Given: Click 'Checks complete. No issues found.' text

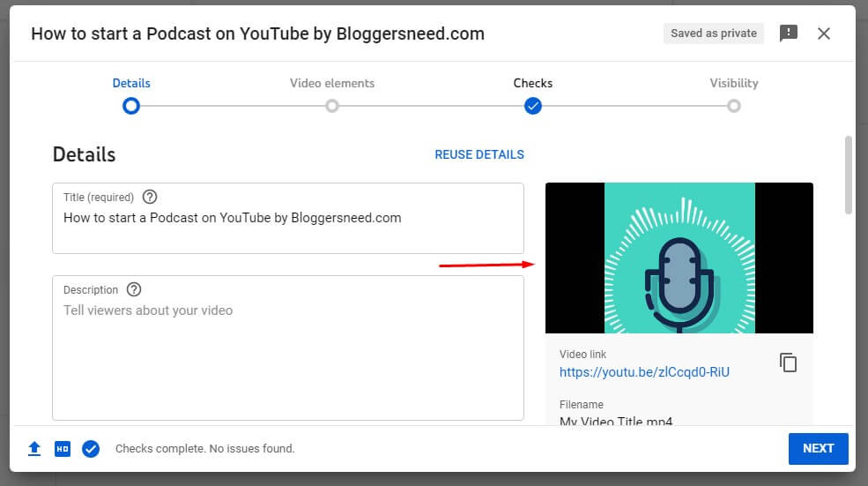Looking at the screenshot, I should point(204,448).
